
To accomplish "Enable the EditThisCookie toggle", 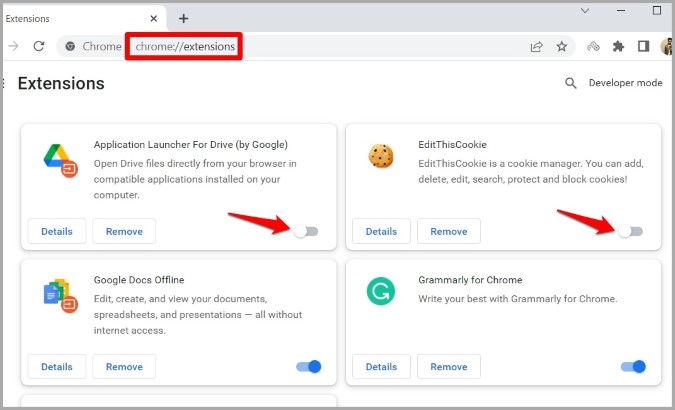I will pyautogui.click(x=631, y=231).
